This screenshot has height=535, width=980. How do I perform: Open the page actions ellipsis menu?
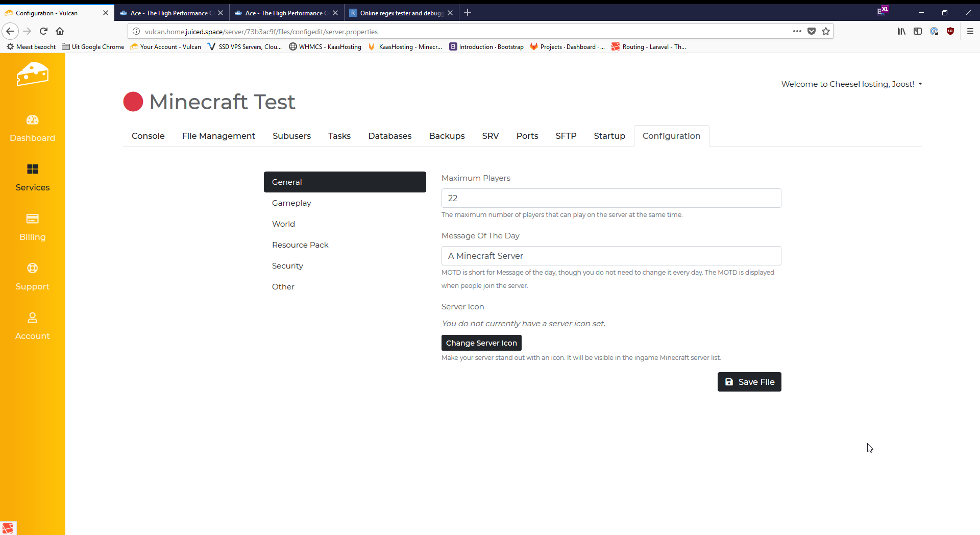(797, 32)
